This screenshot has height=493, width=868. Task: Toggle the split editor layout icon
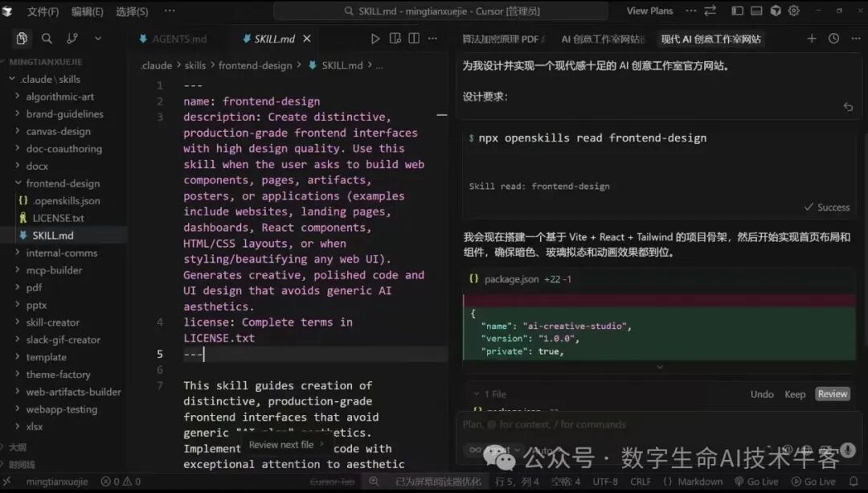[413, 38]
